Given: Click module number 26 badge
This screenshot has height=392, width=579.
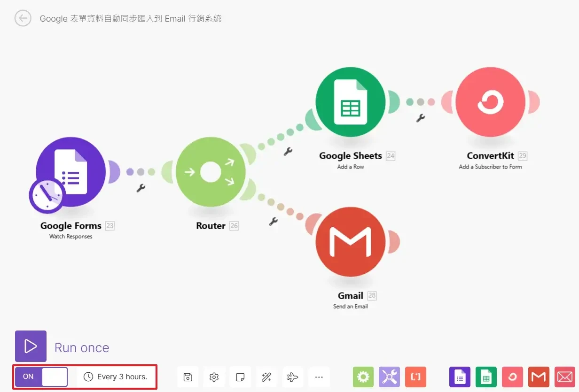Looking at the screenshot, I should 234,226.
